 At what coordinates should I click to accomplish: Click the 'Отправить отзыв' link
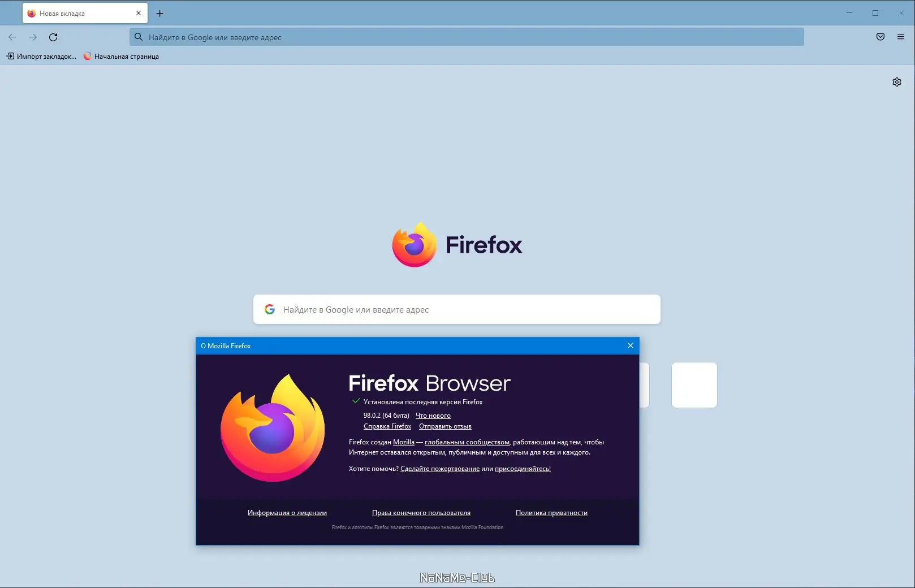445,426
